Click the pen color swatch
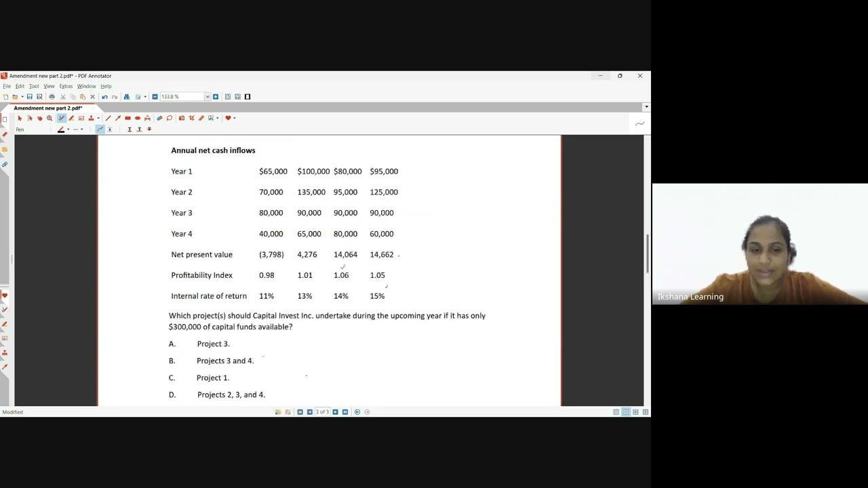The height and width of the screenshot is (488, 868). [61, 129]
